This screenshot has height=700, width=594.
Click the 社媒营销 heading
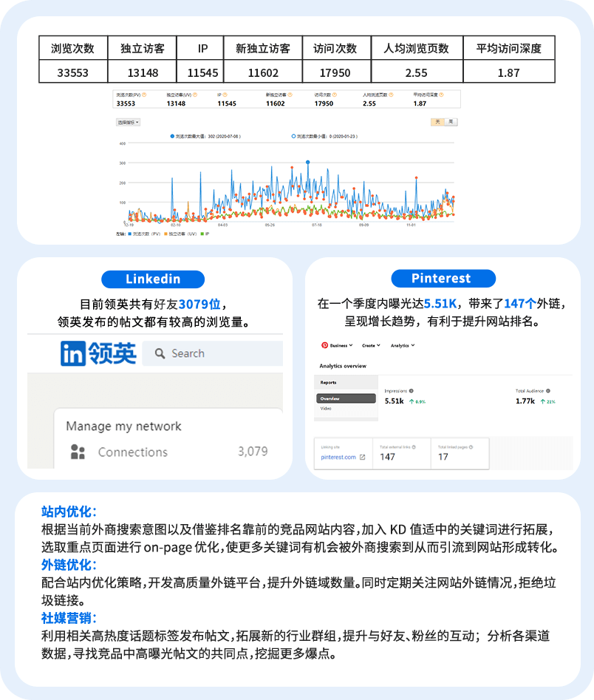(x=69, y=618)
